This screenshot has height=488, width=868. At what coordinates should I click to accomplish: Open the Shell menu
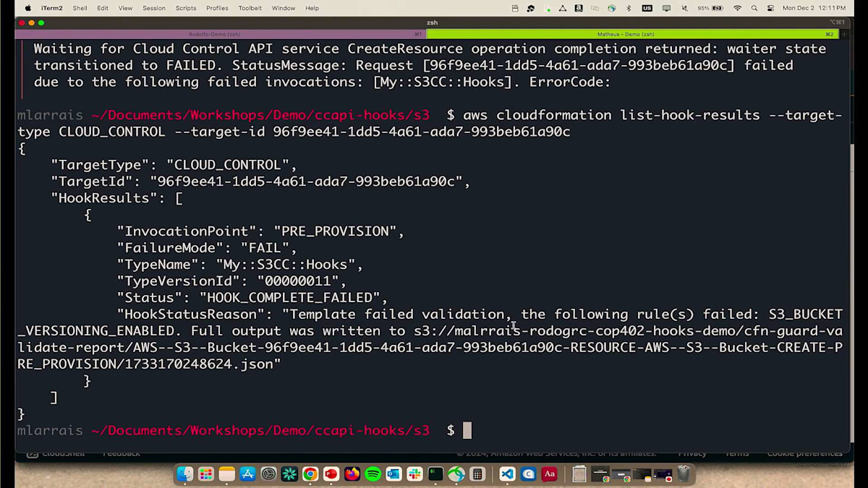[x=80, y=8]
